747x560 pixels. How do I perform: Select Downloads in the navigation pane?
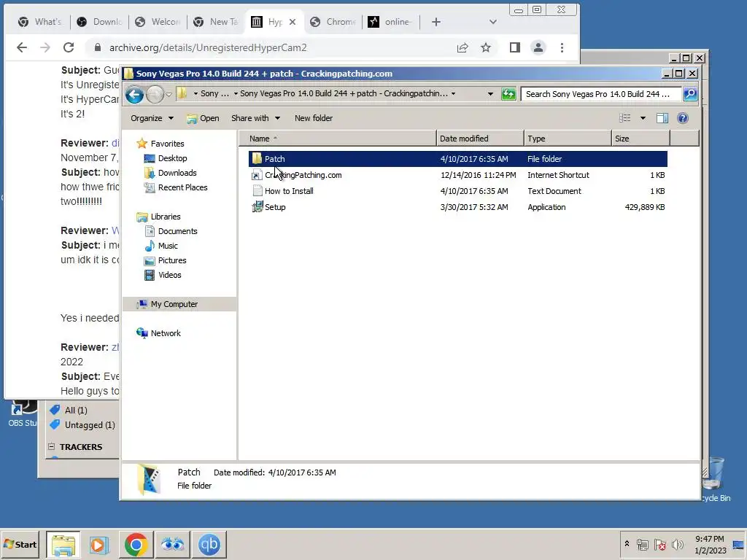point(170,173)
